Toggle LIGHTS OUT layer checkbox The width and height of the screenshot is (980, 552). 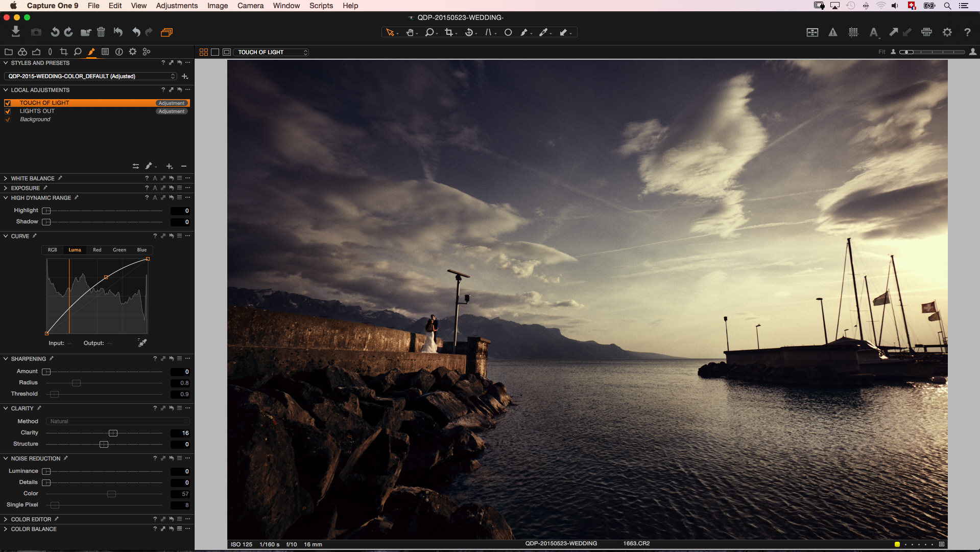click(x=8, y=111)
